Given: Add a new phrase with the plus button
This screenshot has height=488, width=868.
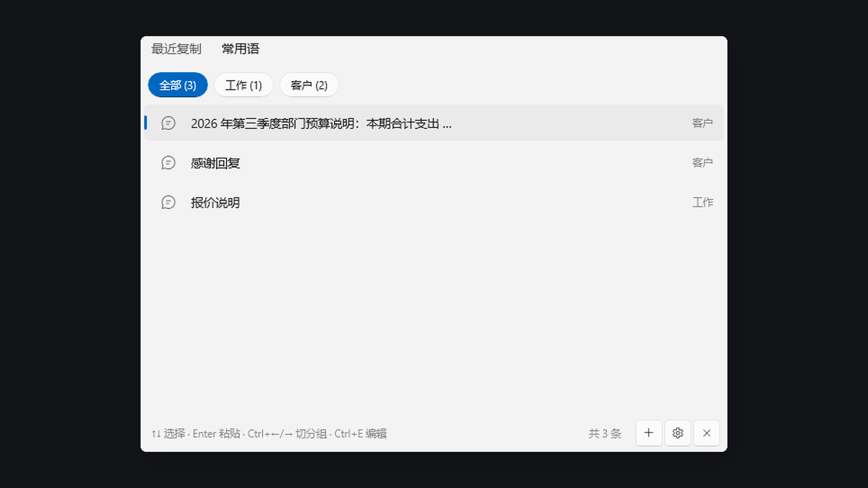Looking at the screenshot, I should pyautogui.click(x=649, y=433).
